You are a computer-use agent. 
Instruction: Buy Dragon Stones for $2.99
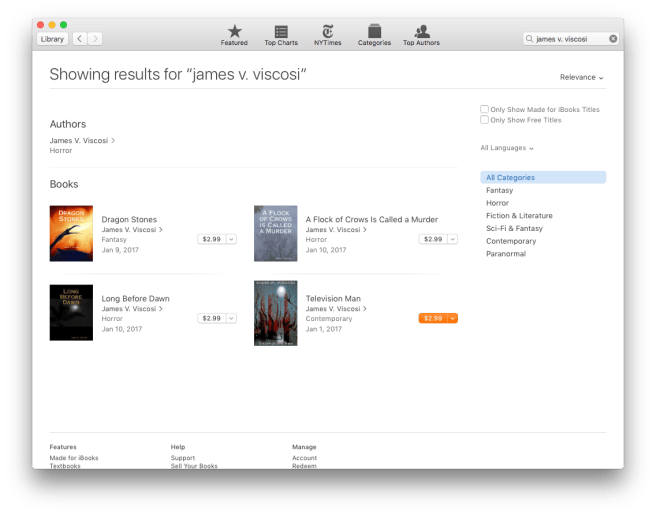[x=212, y=239]
